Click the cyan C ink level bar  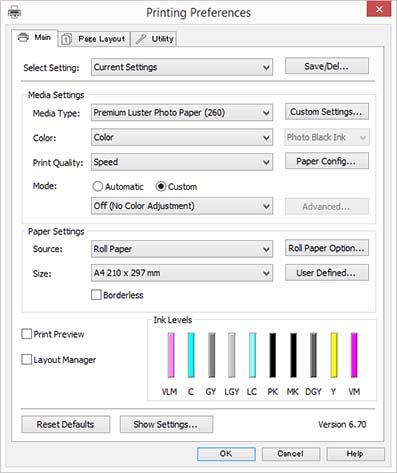191,355
